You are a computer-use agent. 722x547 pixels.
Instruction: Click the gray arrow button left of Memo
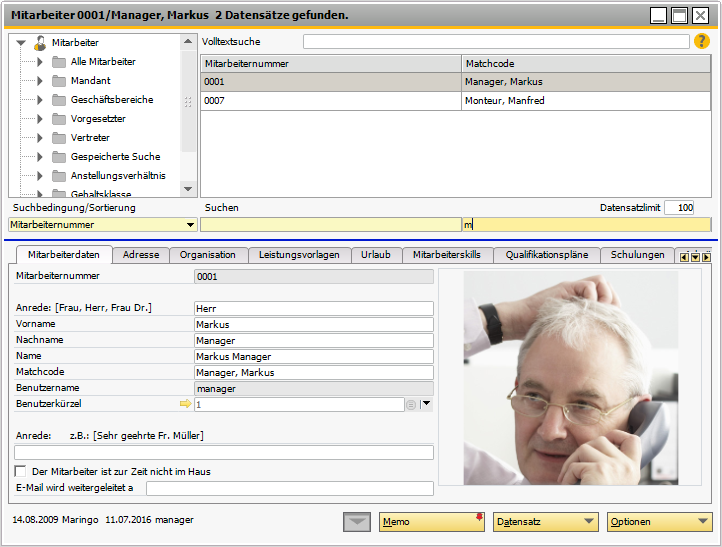tap(356, 521)
